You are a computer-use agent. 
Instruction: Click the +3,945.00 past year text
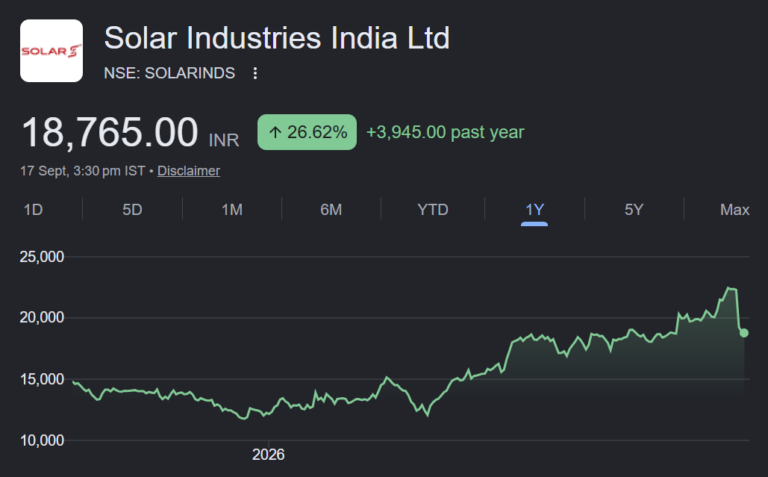click(445, 132)
